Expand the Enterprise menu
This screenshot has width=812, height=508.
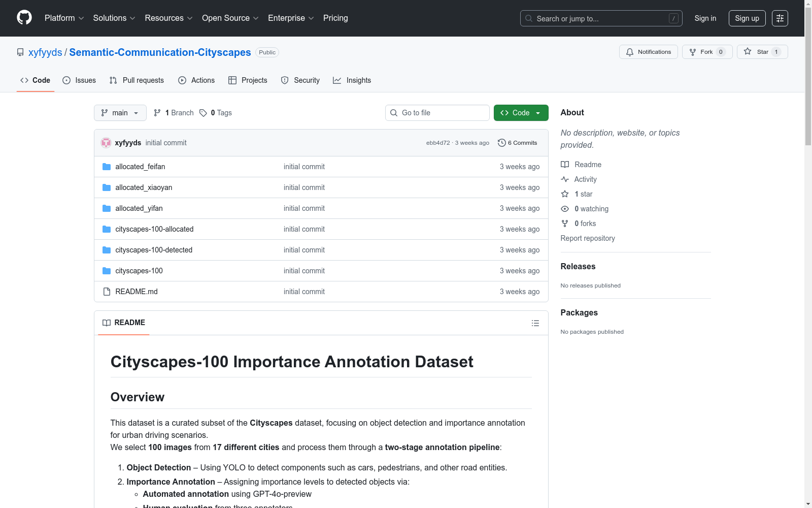pyautogui.click(x=291, y=18)
